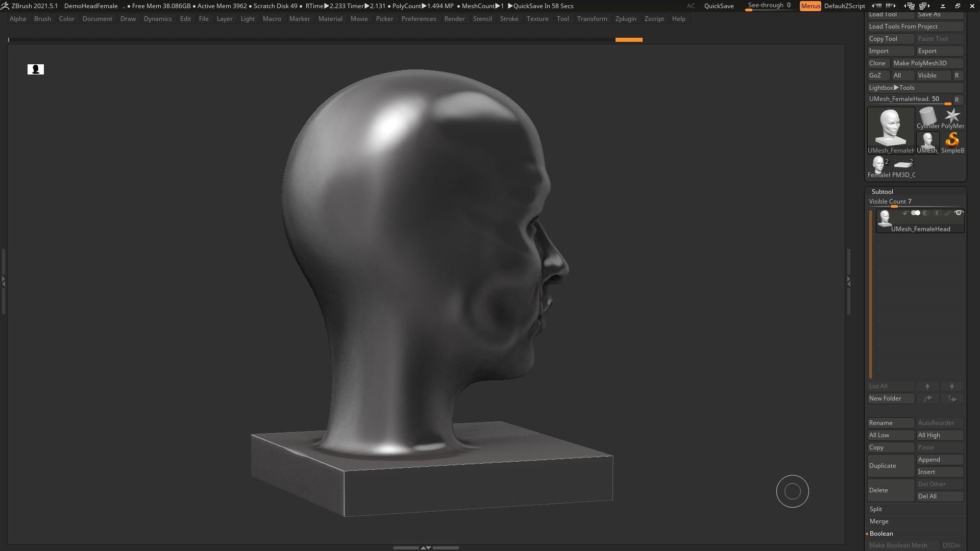The height and width of the screenshot is (551, 980).
Task: Toggle UMesh_FemaleHead subtool eye visibility
Action: pyautogui.click(x=959, y=213)
